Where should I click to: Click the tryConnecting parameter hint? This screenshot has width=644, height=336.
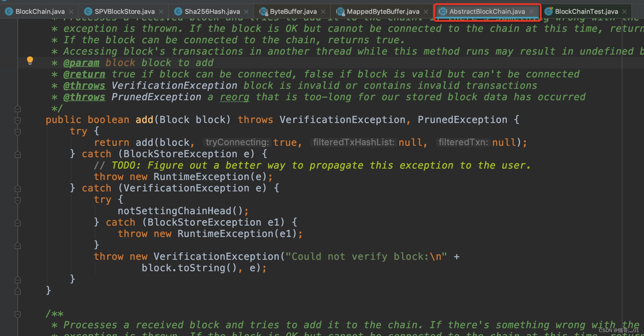pyautogui.click(x=237, y=142)
